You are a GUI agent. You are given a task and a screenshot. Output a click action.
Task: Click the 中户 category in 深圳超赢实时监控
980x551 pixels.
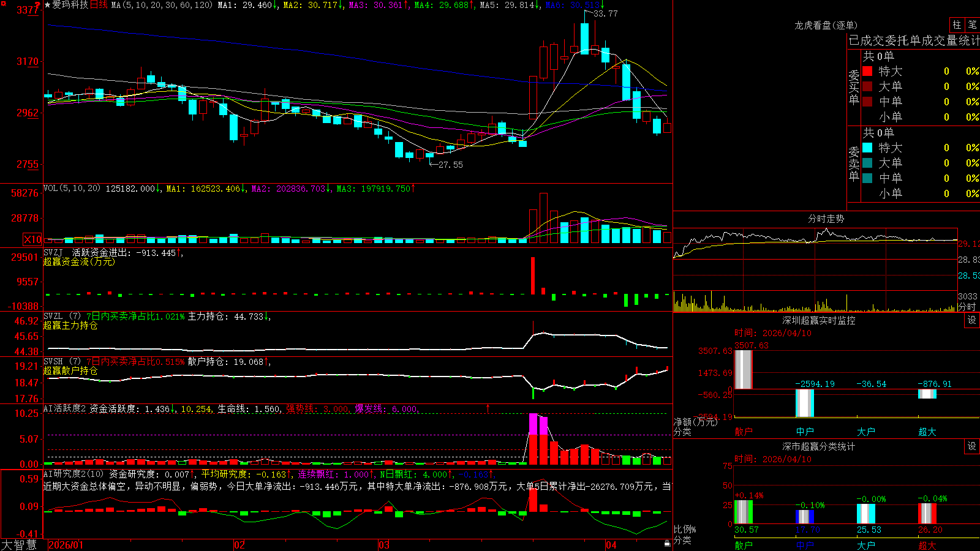[x=805, y=432]
